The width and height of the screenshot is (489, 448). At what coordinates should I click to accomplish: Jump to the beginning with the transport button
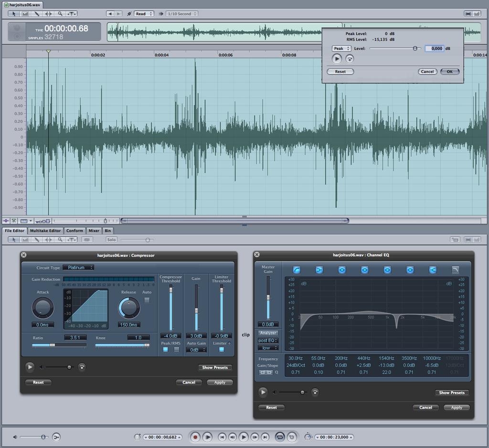(222, 437)
